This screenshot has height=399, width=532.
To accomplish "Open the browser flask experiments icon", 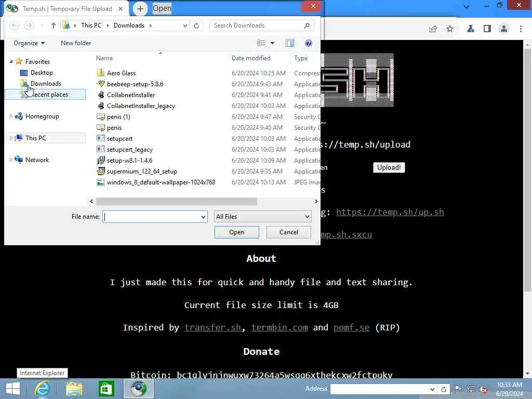I will (x=470, y=29).
